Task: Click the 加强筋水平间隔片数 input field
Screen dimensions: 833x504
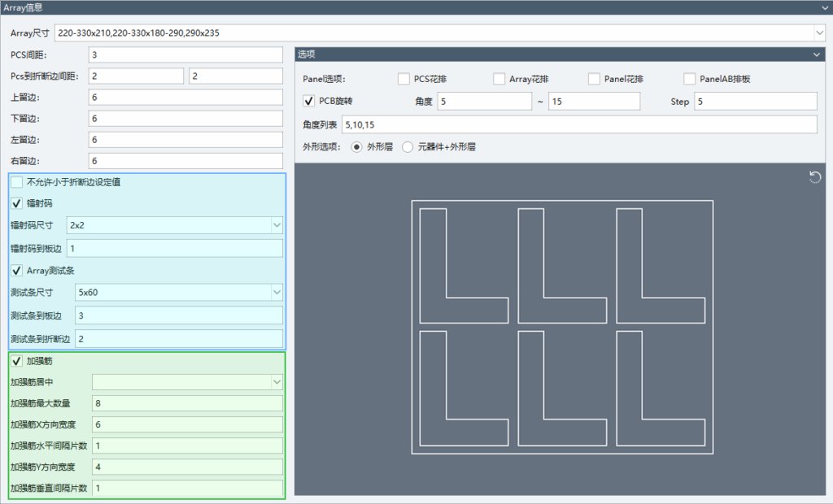Action: 188,445
